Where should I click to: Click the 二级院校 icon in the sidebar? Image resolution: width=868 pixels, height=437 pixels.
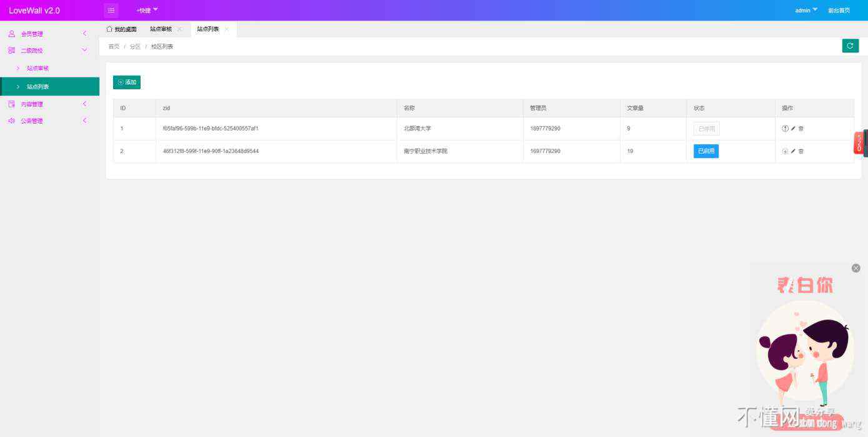(11, 50)
